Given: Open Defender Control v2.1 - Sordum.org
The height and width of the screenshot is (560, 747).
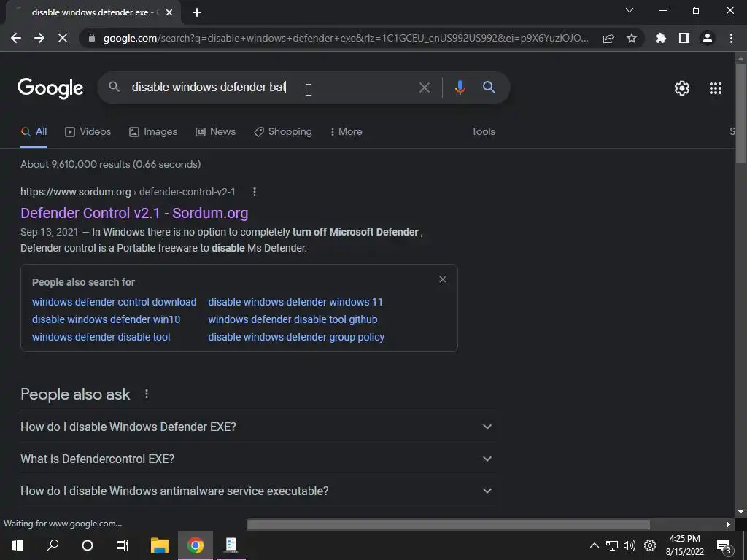Looking at the screenshot, I should (x=134, y=213).
